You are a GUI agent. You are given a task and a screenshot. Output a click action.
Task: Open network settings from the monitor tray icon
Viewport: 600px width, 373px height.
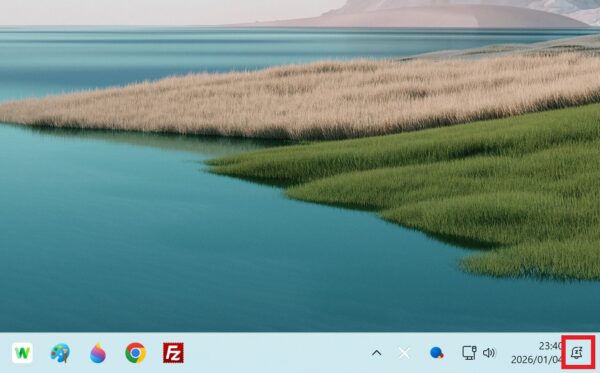coord(469,353)
